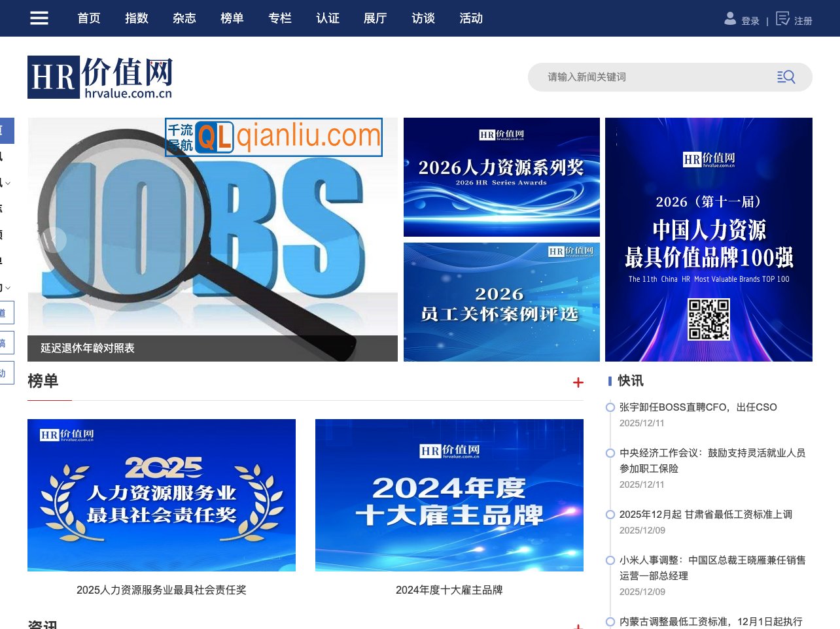The image size is (840, 629).
Task: Scan the QR code on the 100强 banner
Action: click(709, 320)
